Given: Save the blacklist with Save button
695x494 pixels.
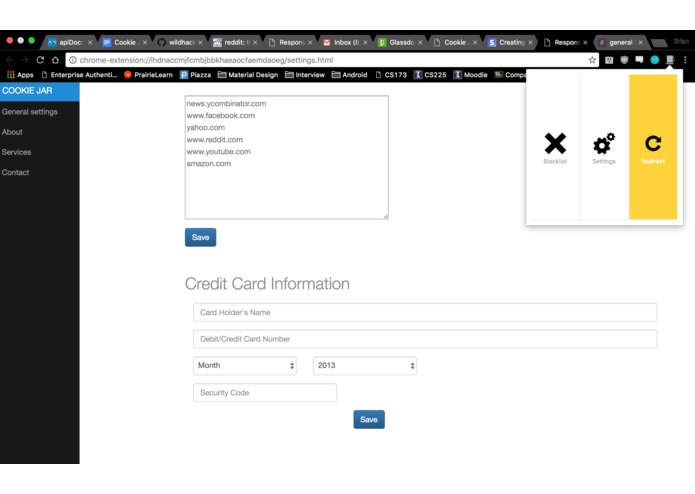Looking at the screenshot, I should [200, 237].
